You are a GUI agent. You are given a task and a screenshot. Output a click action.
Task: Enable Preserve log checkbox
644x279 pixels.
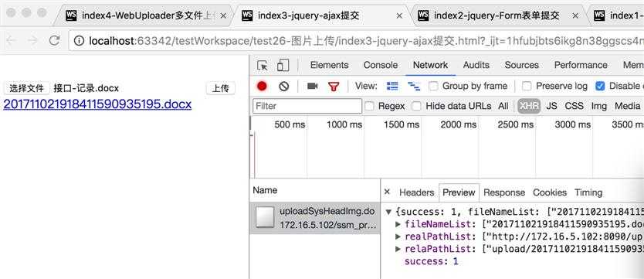pyautogui.click(x=527, y=86)
